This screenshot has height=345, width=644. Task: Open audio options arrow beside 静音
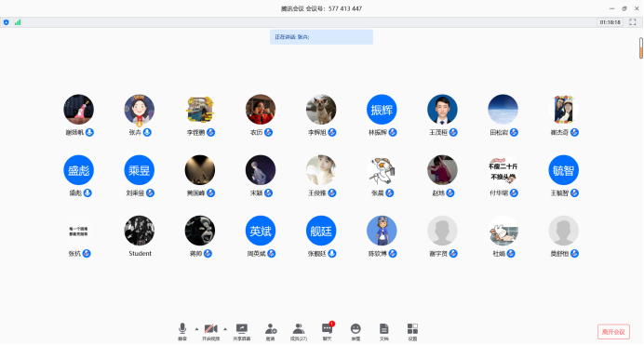pos(196,329)
